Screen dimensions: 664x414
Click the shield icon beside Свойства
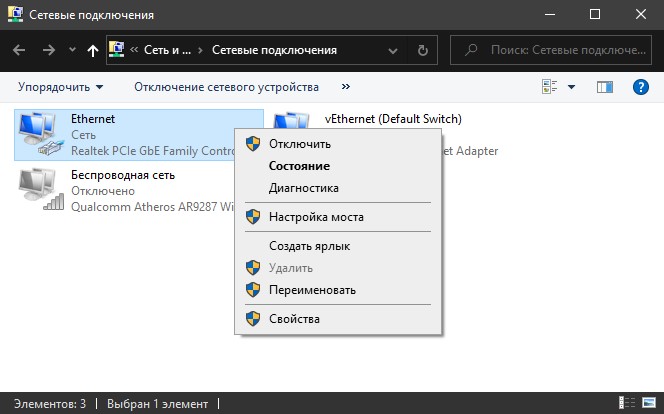253,319
